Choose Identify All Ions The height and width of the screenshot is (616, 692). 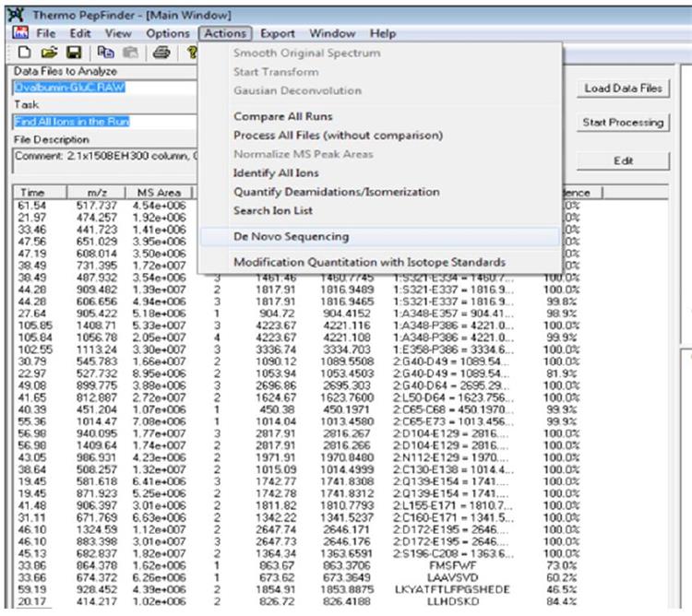[x=276, y=172]
